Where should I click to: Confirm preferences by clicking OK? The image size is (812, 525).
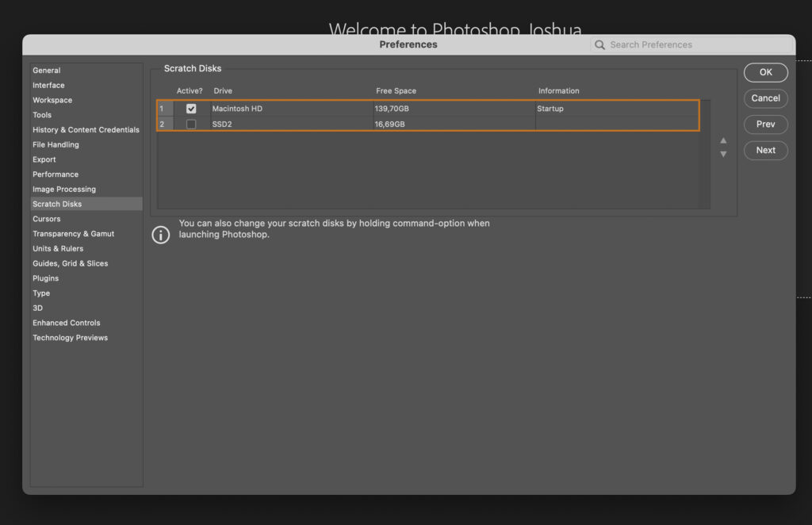coord(765,72)
